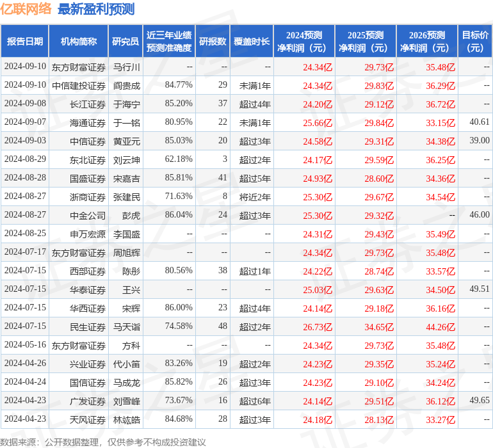Select the 中信建投证券 institution cell
Screen dimensions: 493x448
(x=79, y=86)
